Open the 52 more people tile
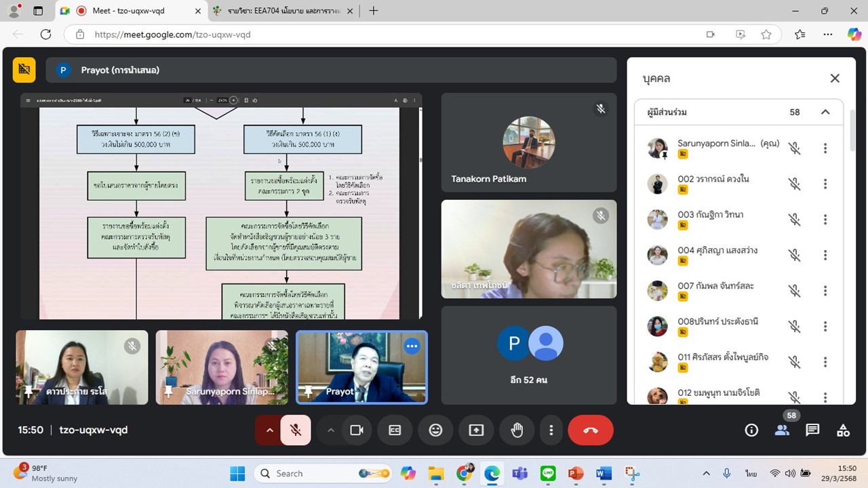The width and height of the screenshot is (868, 488). point(529,355)
